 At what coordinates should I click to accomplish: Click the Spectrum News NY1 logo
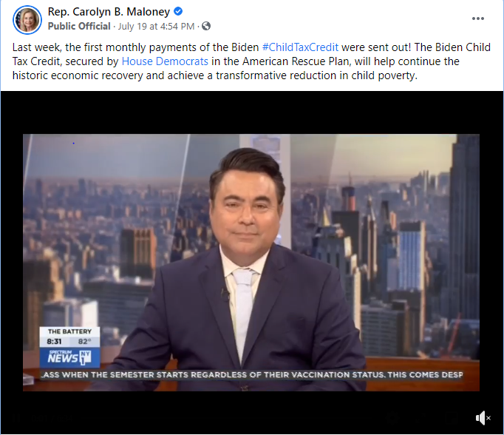point(69,357)
